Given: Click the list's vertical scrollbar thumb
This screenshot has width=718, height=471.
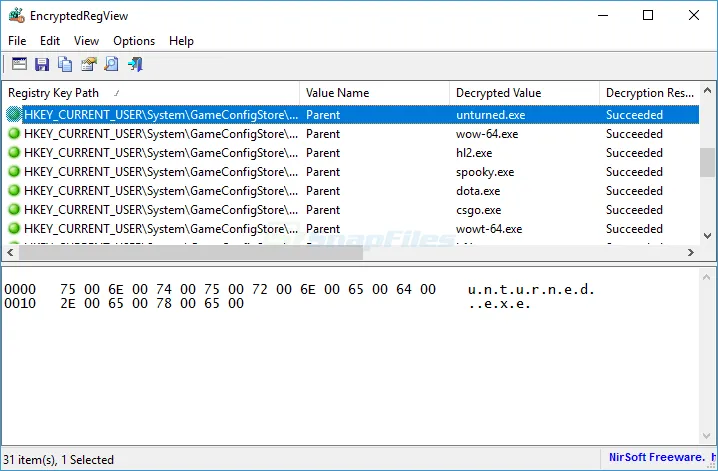Looking at the screenshot, I should click(707, 162).
